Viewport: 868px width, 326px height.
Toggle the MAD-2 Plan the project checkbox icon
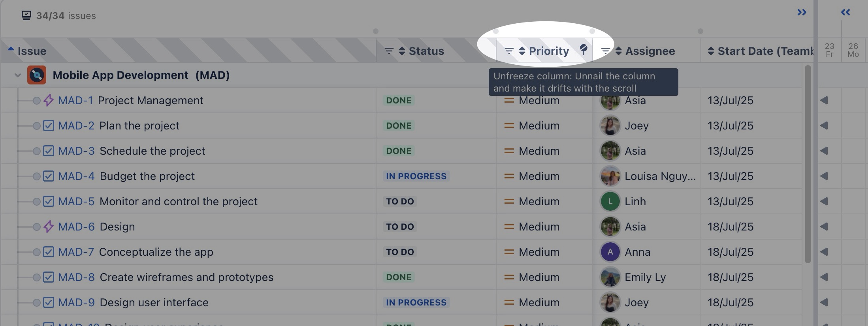point(49,126)
